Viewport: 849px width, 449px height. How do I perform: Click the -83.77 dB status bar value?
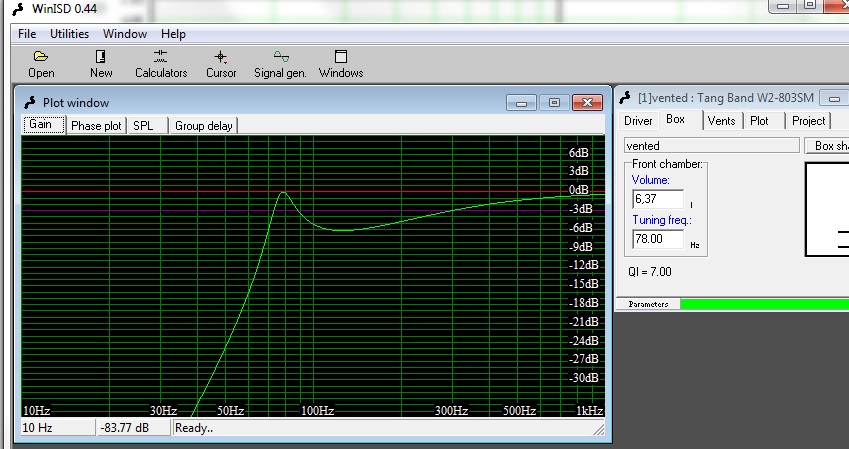134,428
